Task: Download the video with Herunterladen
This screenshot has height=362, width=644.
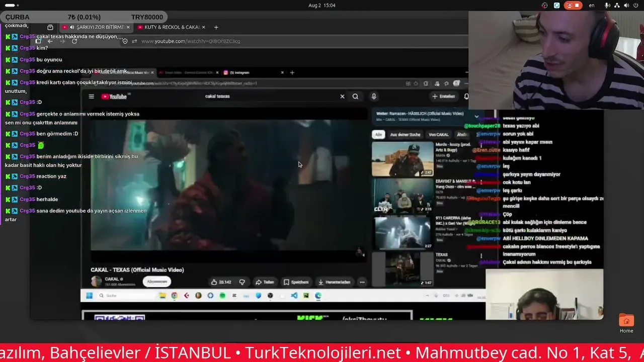Action: click(335, 282)
